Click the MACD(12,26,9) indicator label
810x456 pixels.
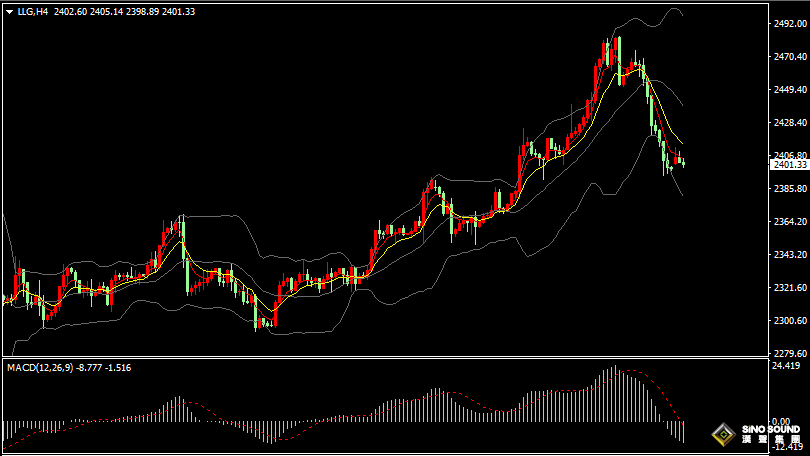pos(39,368)
